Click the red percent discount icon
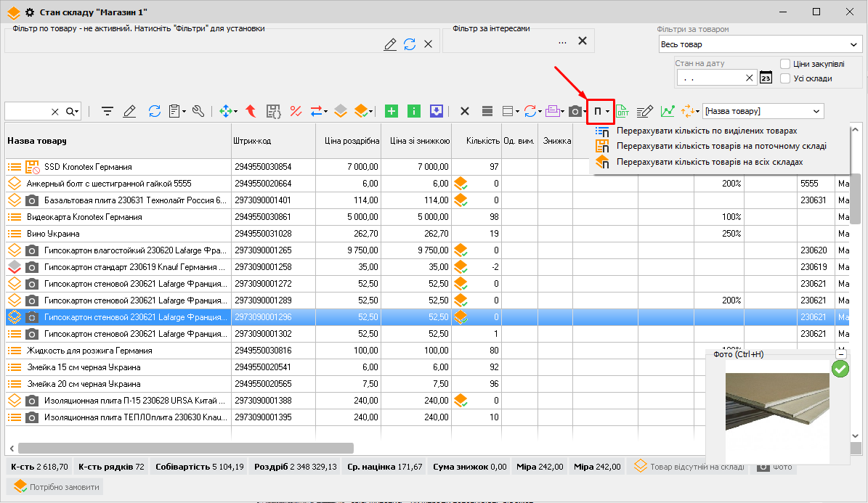This screenshot has width=868, height=503. click(296, 111)
